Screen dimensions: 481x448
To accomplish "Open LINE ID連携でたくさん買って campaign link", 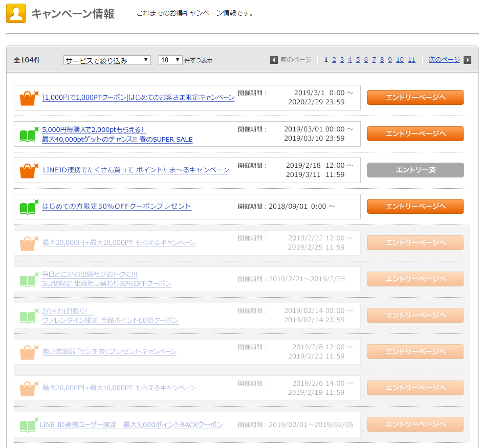I will 136,170.
